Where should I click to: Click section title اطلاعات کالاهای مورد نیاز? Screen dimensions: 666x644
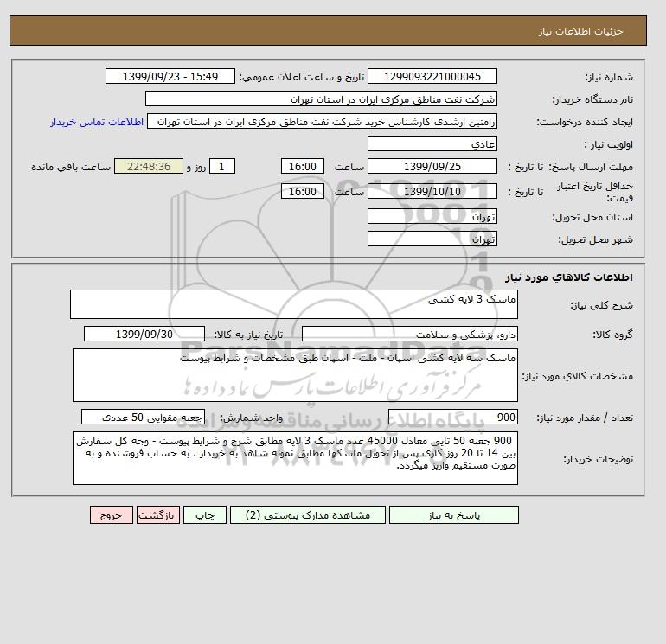(569, 277)
